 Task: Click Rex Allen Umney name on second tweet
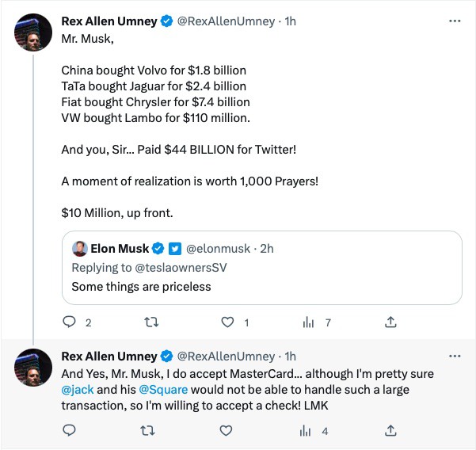pos(109,357)
